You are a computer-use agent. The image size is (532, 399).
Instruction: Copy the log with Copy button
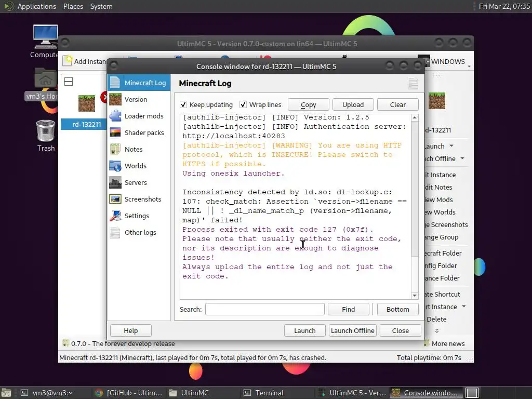[309, 104]
